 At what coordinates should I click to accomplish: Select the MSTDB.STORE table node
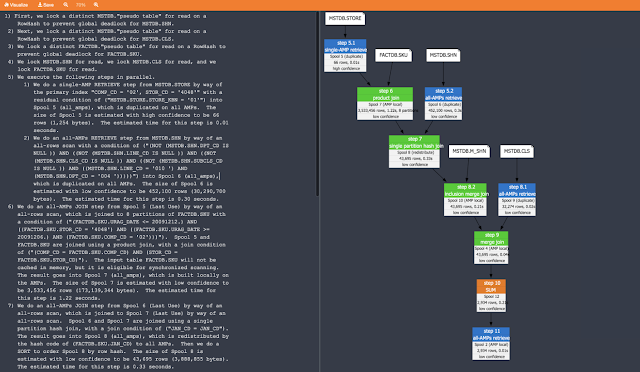click(x=345, y=18)
